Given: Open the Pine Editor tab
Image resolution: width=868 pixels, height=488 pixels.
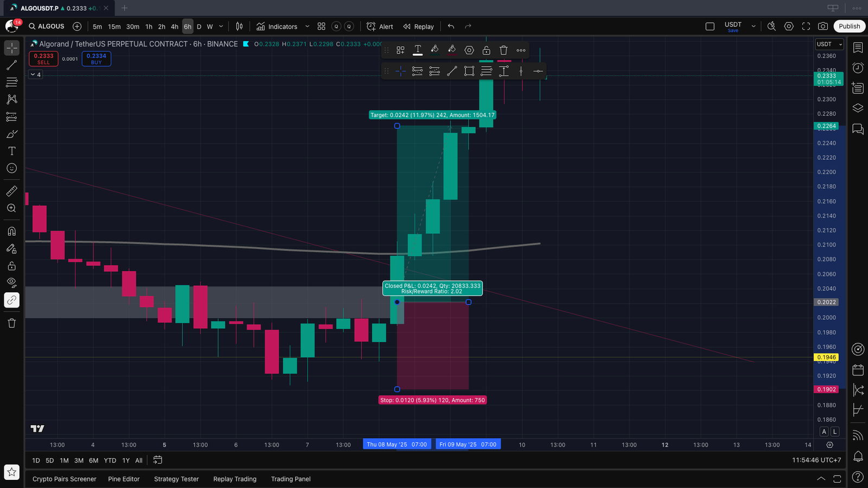Looking at the screenshot, I should (x=124, y=479).
